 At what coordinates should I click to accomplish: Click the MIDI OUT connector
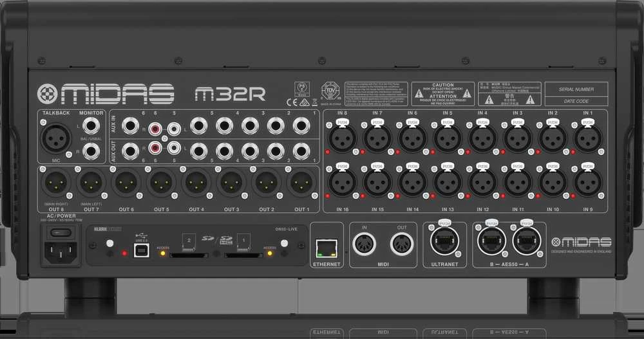(x=402, y=244)
